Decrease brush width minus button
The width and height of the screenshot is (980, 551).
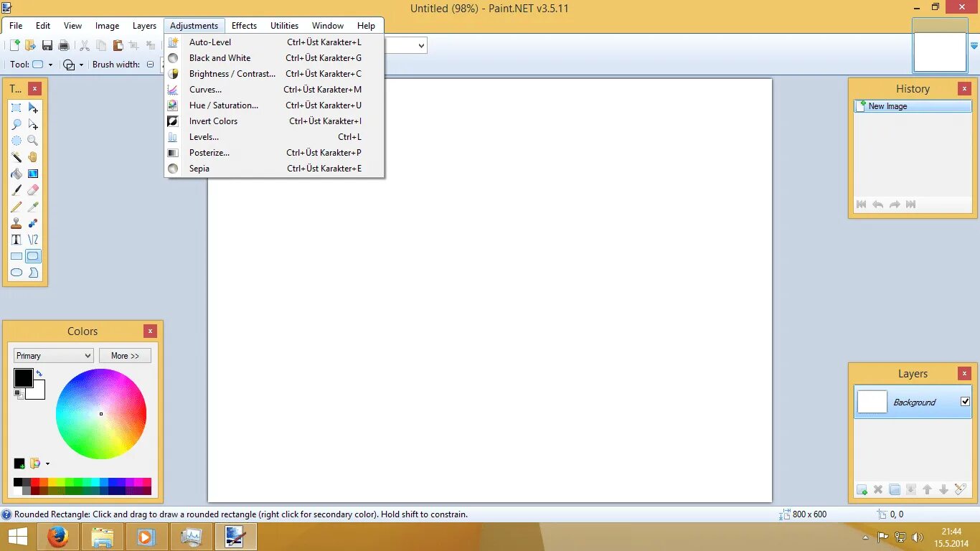pyautogui.click(x=150, y=65)
